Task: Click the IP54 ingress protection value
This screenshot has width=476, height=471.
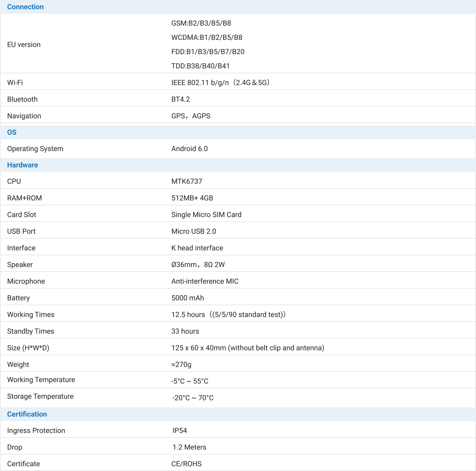Action: click(x=180, y=431)
